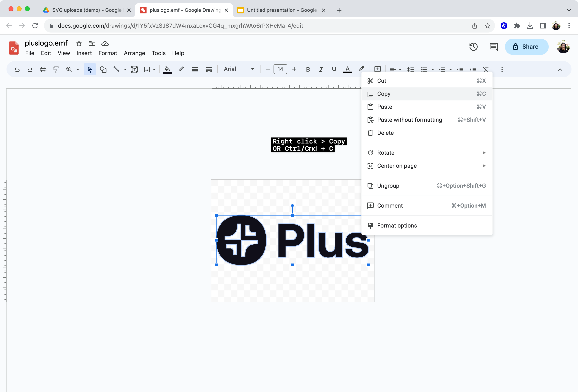This screenshot has width=578, height=392.
Task: Open the Text color A swatch
Action: pos(347,70)
